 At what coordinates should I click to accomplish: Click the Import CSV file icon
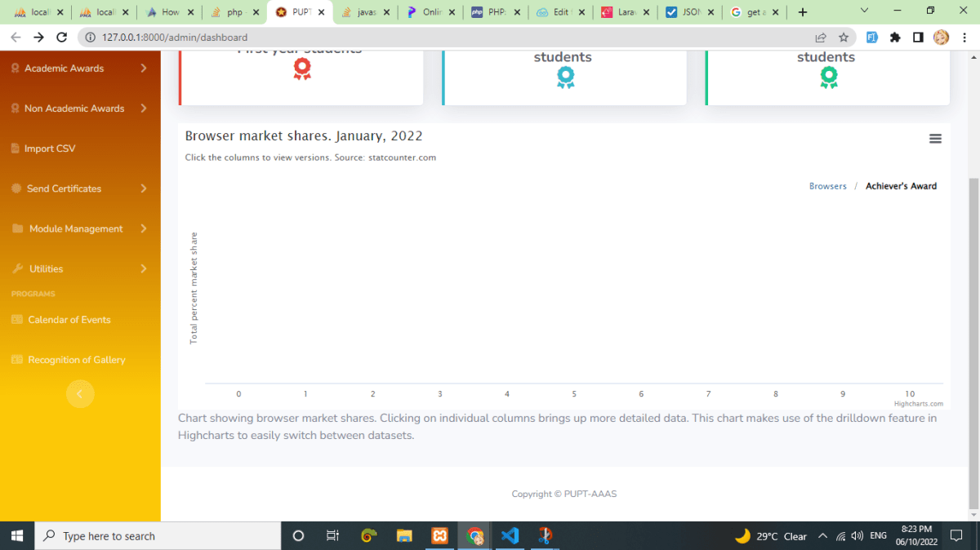pyautogui.click(x=16, y=149)
